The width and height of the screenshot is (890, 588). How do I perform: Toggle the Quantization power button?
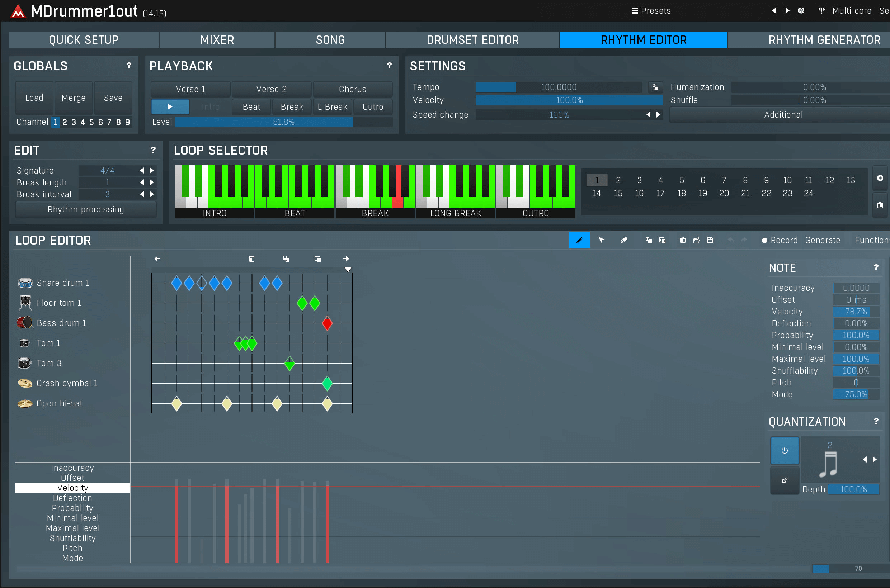pos(785,451)
